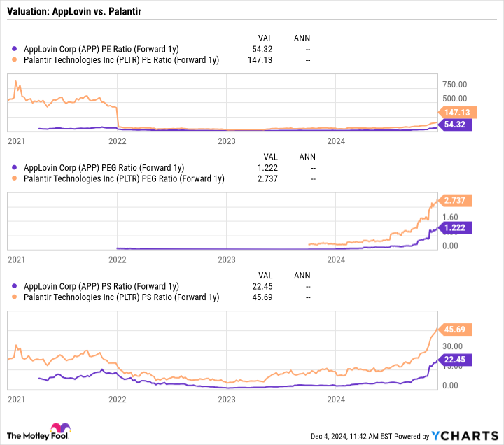Click the purple AppLovin PE Ratio legend dot
504x445 pixels.
click(14, 49)
